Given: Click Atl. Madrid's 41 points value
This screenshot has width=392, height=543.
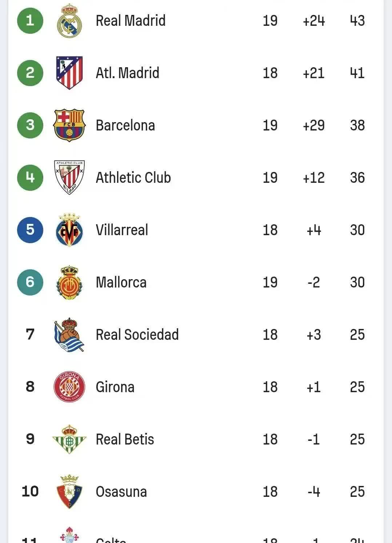Looking at the screenshot, I should [x=357, y=73].
